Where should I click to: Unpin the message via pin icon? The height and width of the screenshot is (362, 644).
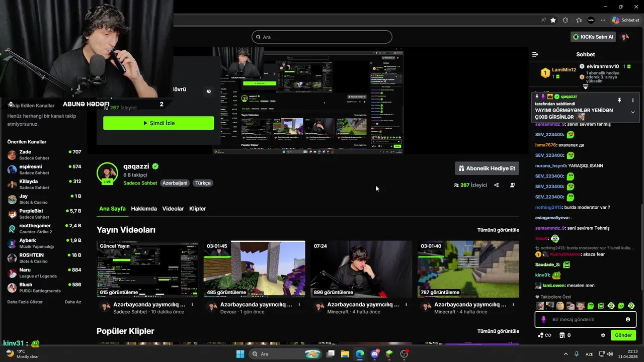click(x=619, y=100)
